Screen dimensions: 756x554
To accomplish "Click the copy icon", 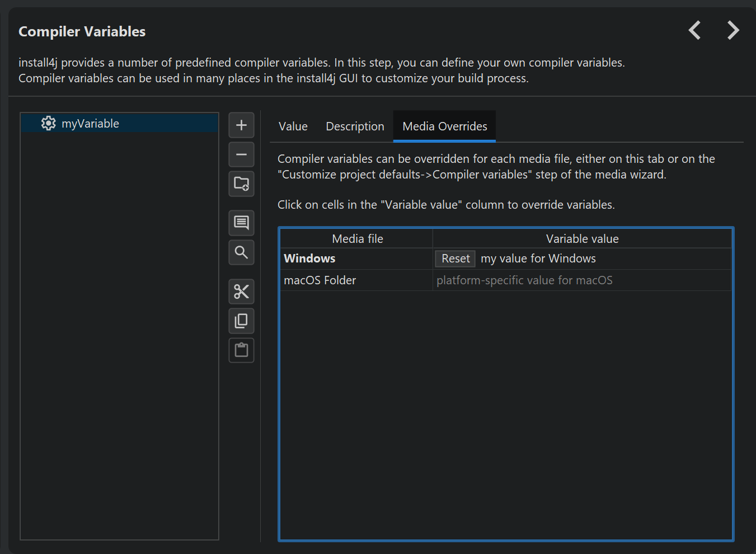I will tap(241, 321).
